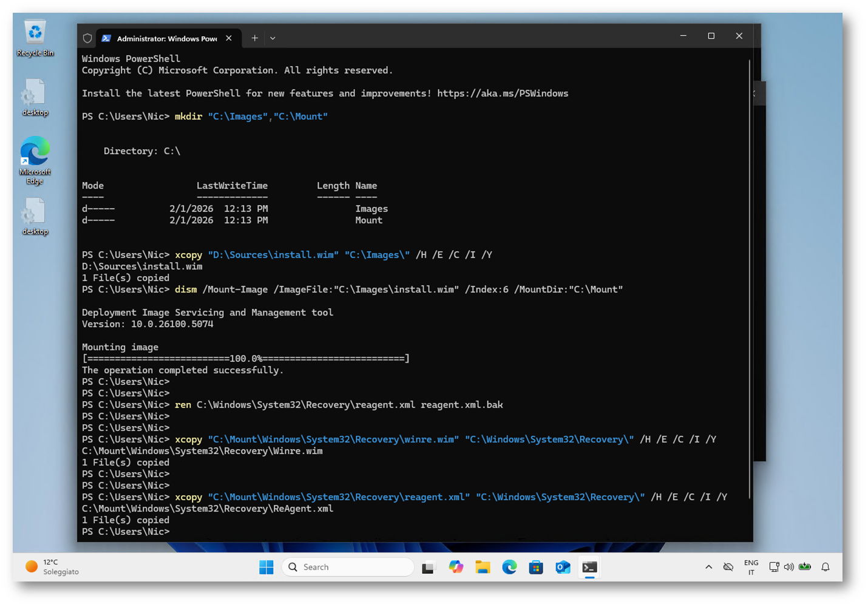Viewport: 868px width, 607px height.
Task: Click the taskbar Search box
Action: pos(348,567)
